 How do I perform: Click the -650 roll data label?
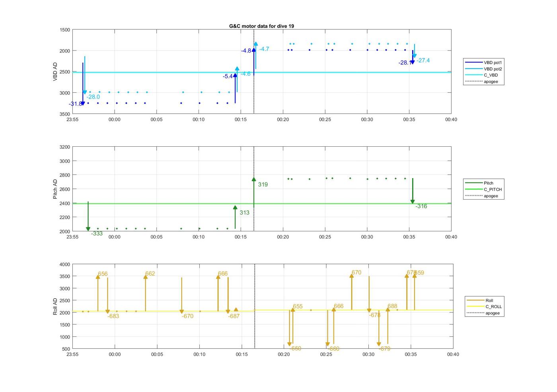click(296, 348)
